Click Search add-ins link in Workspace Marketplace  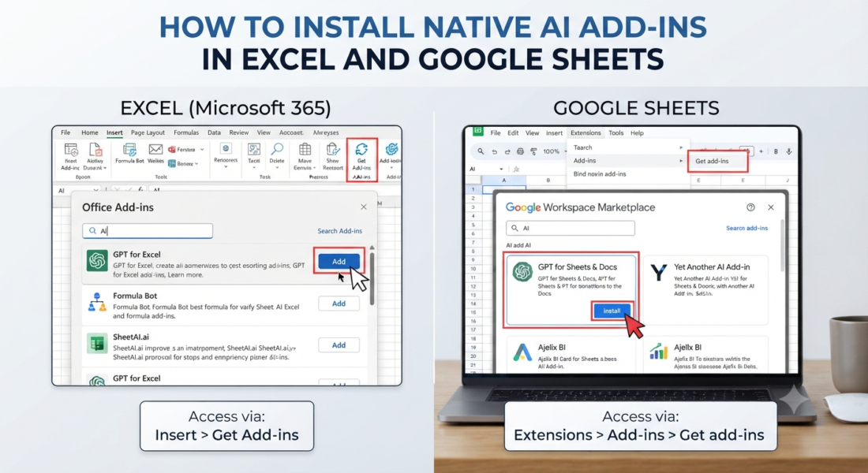pos(746,228)
